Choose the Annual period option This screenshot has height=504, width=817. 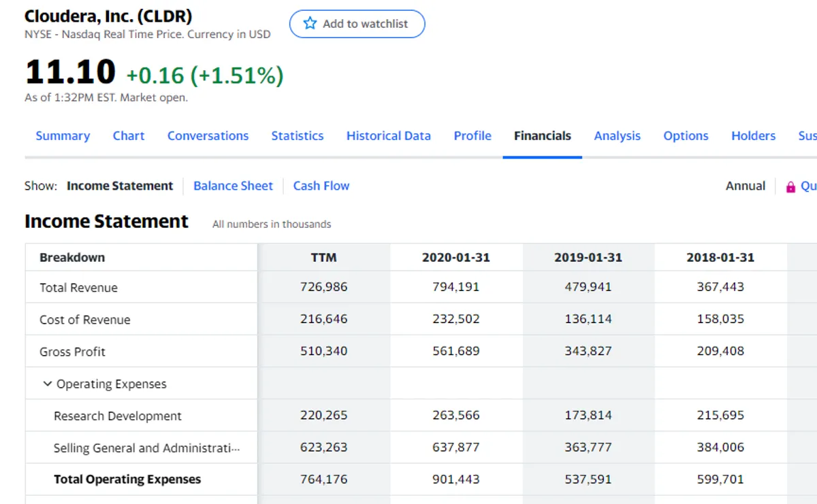745,186
